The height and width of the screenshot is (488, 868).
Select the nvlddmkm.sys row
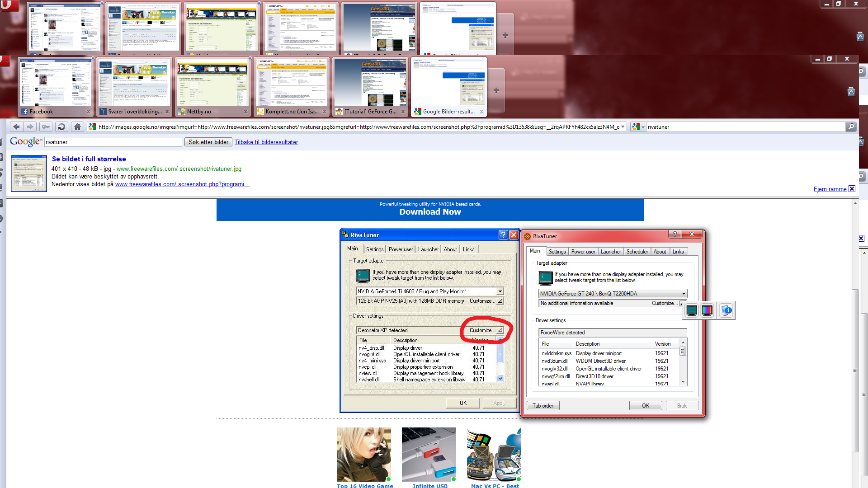[609, 353]
